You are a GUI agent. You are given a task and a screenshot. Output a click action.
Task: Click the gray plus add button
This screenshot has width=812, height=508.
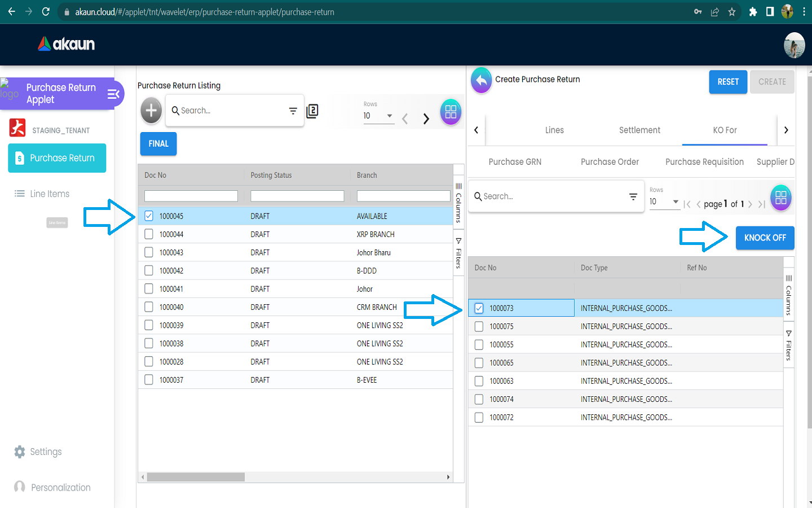point(151,111)
